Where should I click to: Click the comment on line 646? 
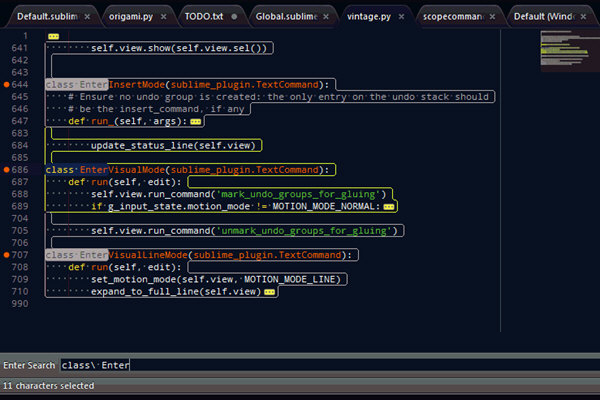tap(156, 109)
